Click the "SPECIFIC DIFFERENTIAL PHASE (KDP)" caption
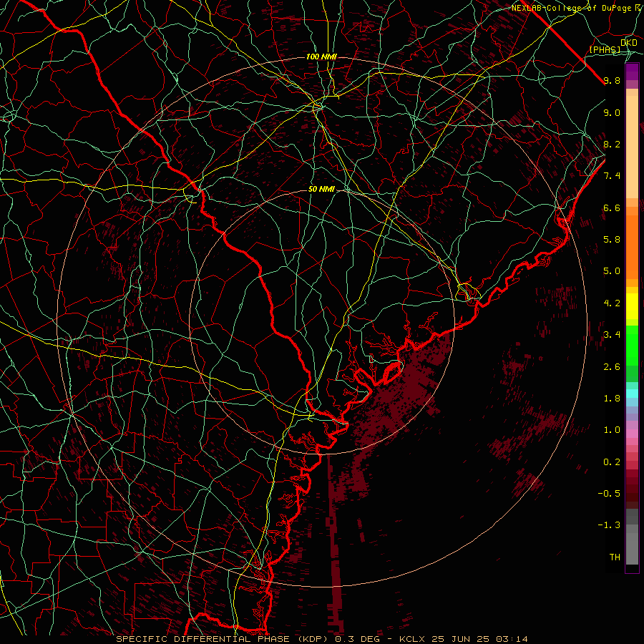This screenshot has width=644, height=644. coord(223,639)
